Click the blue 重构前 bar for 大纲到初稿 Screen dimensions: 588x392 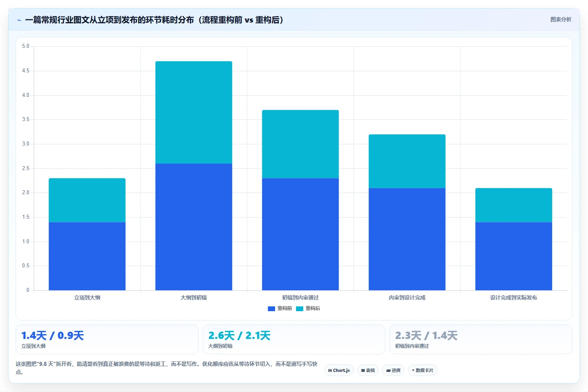pyautogui.click(x=194, y=227)
